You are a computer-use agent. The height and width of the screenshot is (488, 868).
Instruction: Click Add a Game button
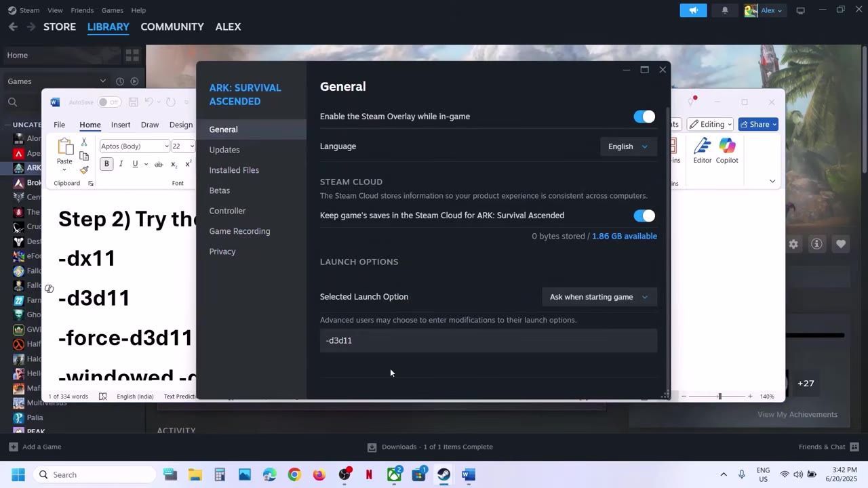(x=35, y=447)
